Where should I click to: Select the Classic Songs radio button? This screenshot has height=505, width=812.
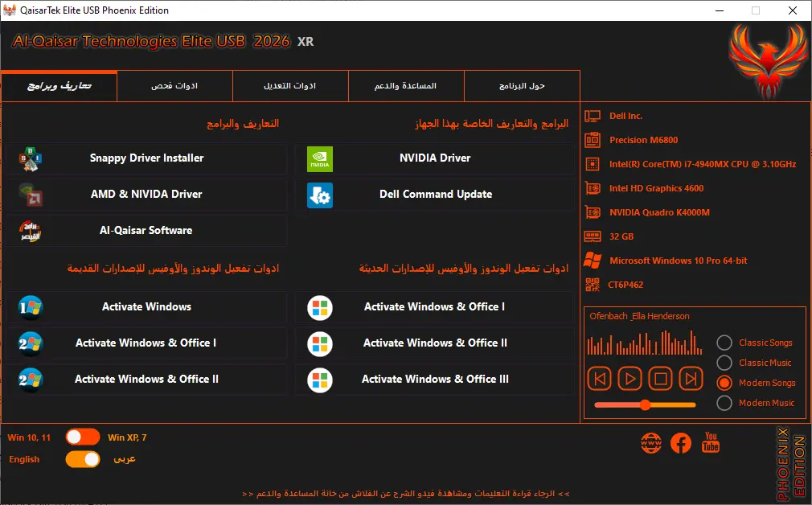pos(724,343)
